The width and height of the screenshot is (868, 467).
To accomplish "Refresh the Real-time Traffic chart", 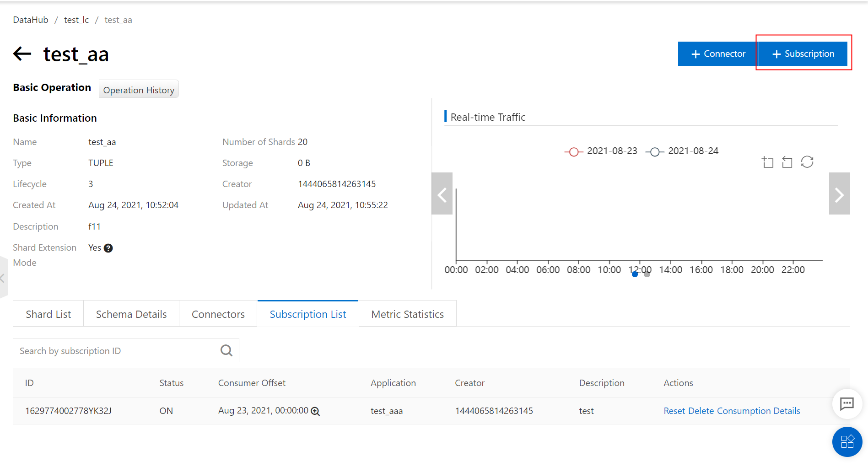I will point(807,162).
